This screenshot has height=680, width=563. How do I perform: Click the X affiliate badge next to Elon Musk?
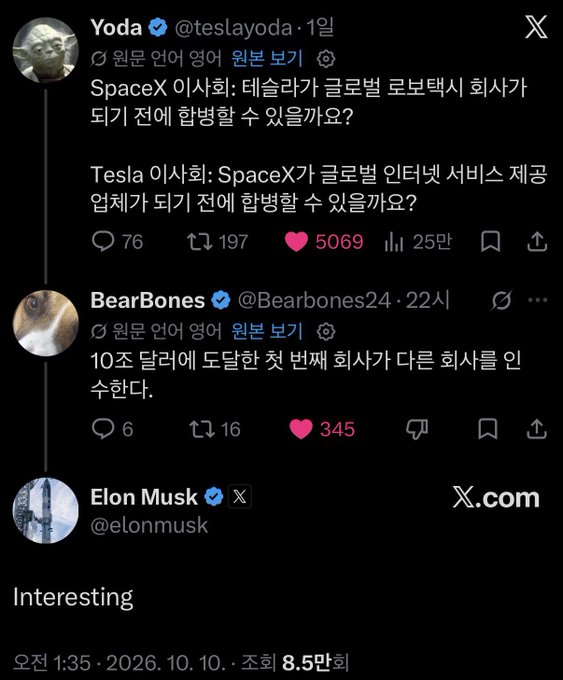pyautogui.click(x=239, y=497)
